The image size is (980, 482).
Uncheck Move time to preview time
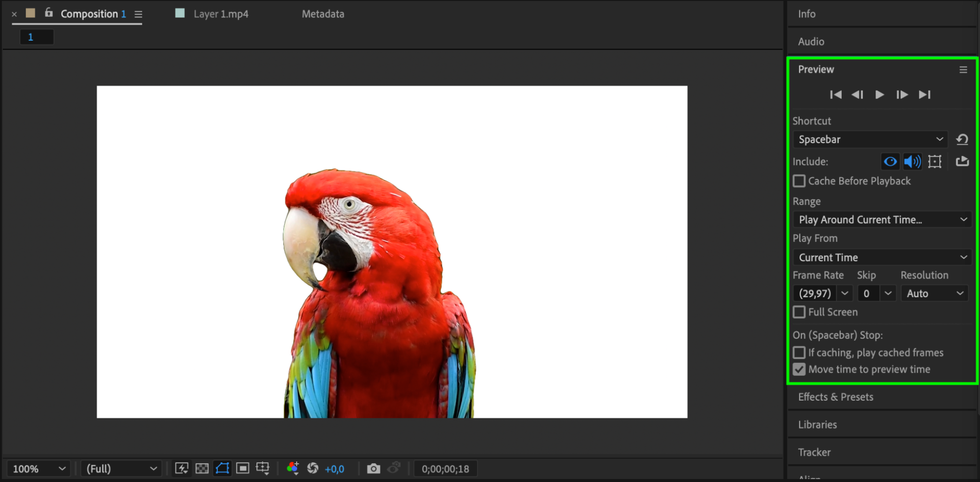[799, 369]
